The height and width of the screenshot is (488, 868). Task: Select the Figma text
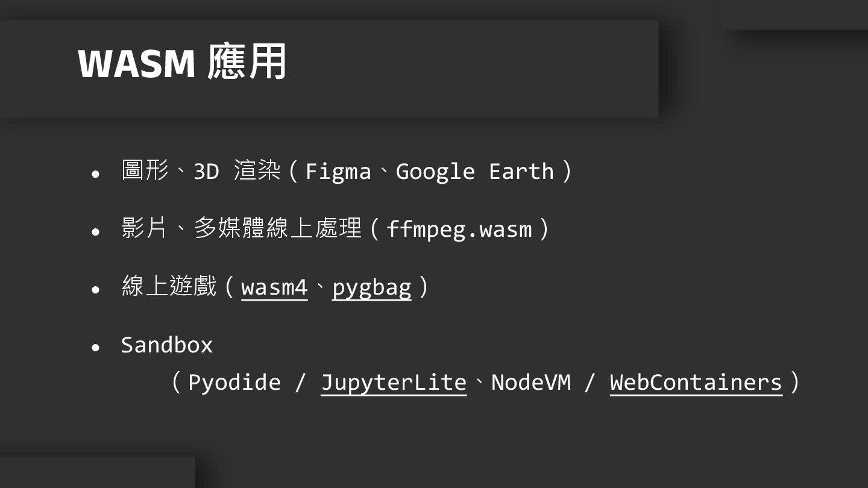[338, 172]
